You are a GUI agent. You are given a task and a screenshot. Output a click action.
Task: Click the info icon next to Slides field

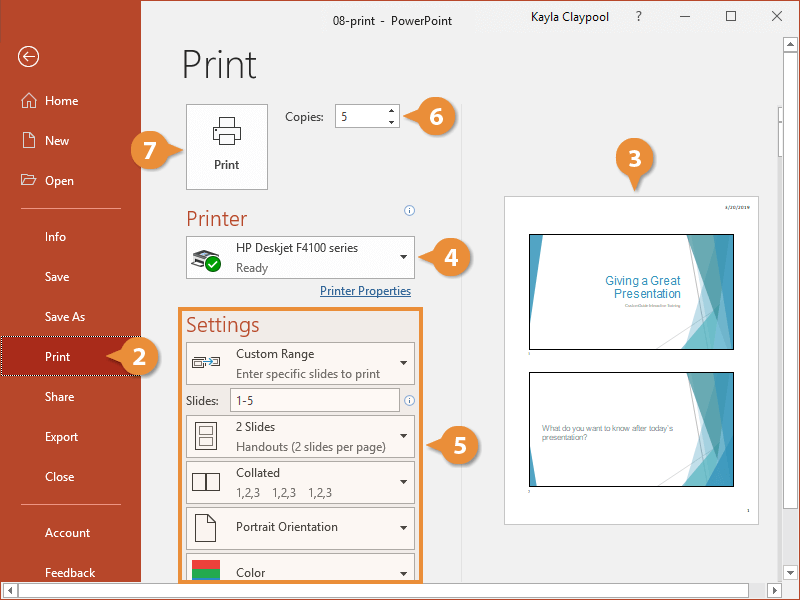(x=409, y=401)
